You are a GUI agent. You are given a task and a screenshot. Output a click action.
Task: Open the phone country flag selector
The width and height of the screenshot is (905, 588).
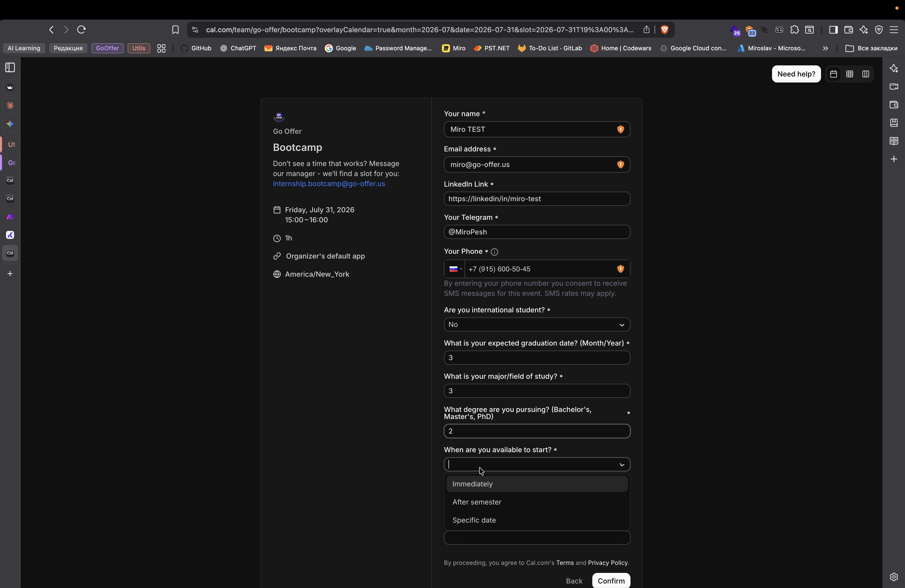(455, 269)
